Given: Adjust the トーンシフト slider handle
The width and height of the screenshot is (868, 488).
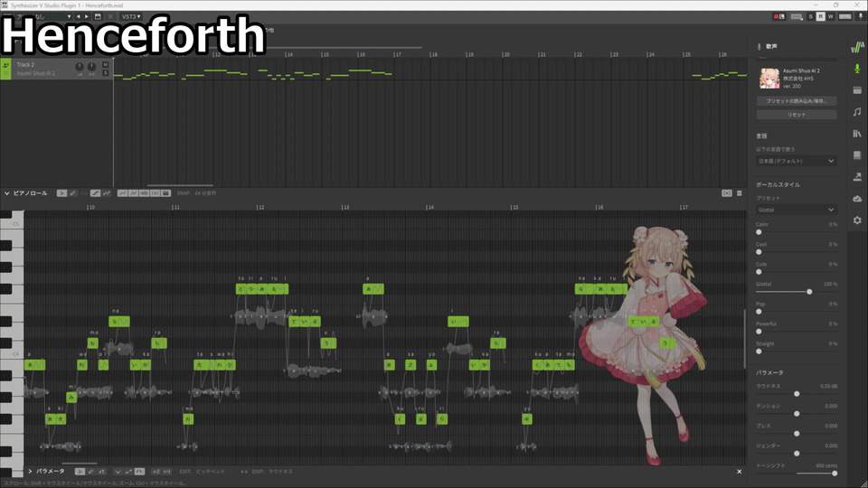Looking at the screenshot, I should tap(835, 473).
